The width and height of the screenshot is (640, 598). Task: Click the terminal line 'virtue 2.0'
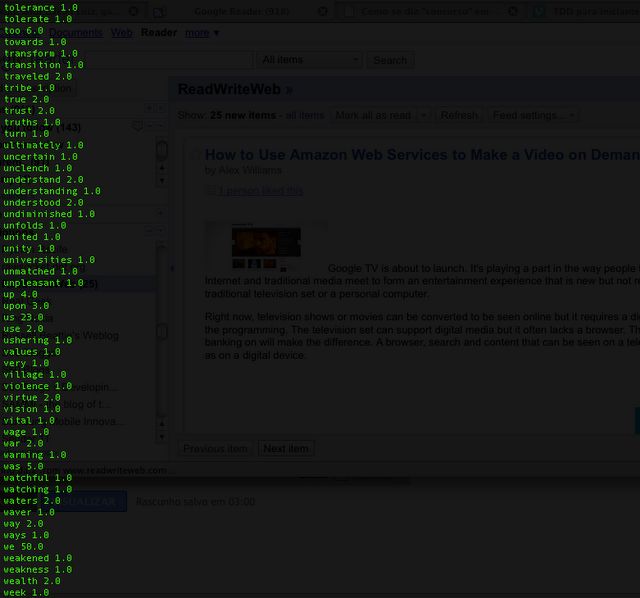click(32, 398)
